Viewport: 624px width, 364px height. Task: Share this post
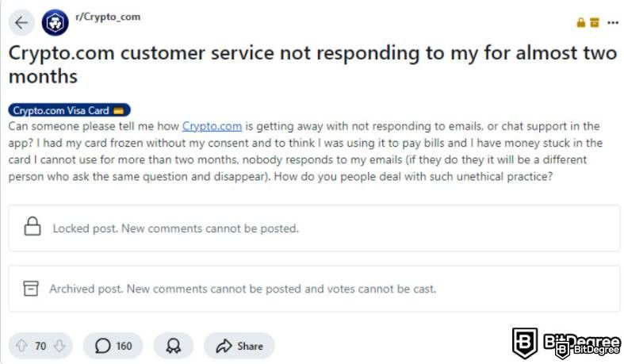[x=239, y=346]
